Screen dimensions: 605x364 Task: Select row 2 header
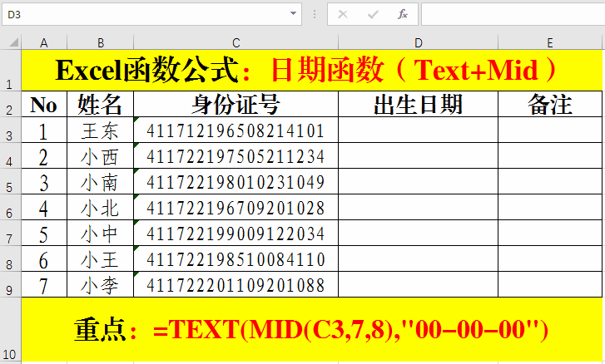pos(11,104)
